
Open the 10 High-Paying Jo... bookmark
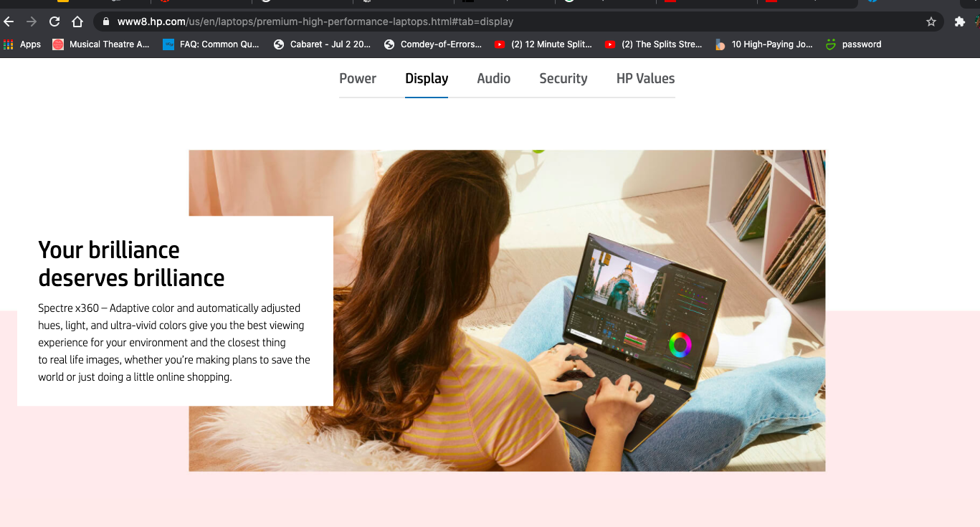click(764, 44)
